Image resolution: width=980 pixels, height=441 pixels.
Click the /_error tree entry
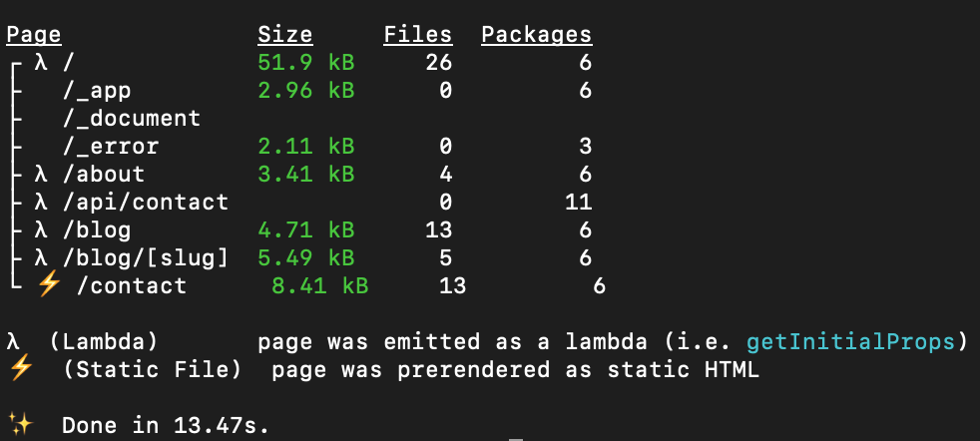pos(111,146)
